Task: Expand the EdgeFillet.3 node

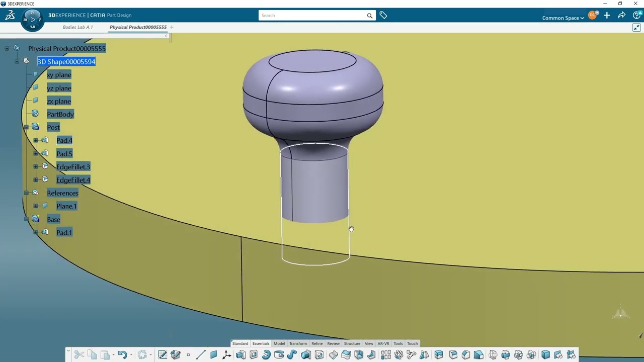Action: [36, 166]
